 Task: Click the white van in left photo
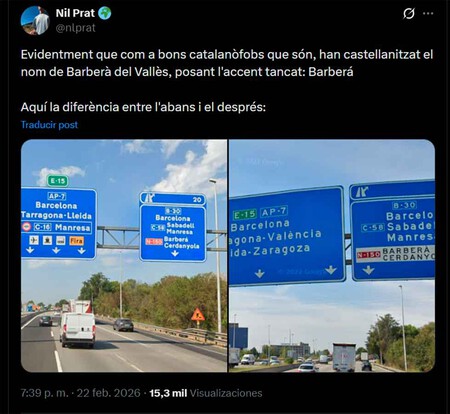click(x=78, y=330)
